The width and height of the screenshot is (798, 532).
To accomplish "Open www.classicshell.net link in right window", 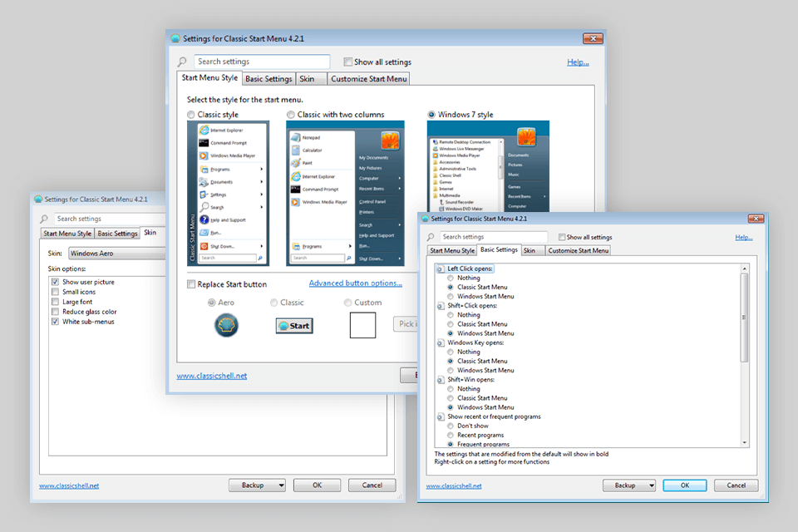I will point(454,486).
